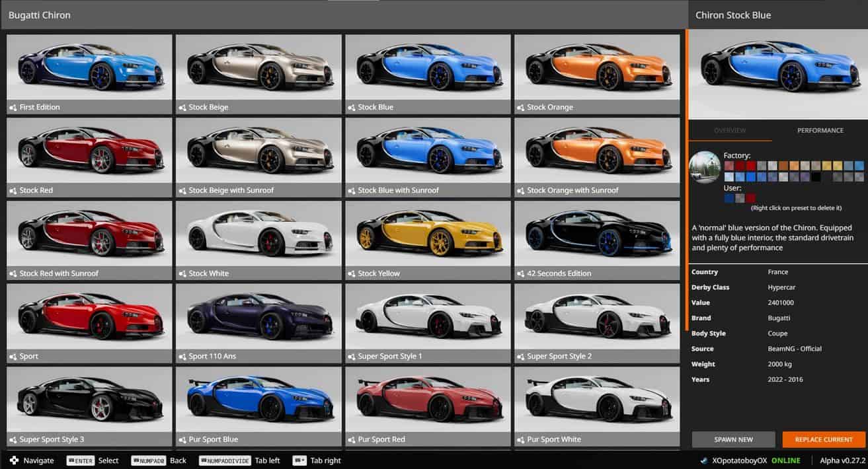Click the NUMPAD0 Back key icon
Image resolution: width=868 pixels, height=469 pixels.
click(x=148, y=460)
